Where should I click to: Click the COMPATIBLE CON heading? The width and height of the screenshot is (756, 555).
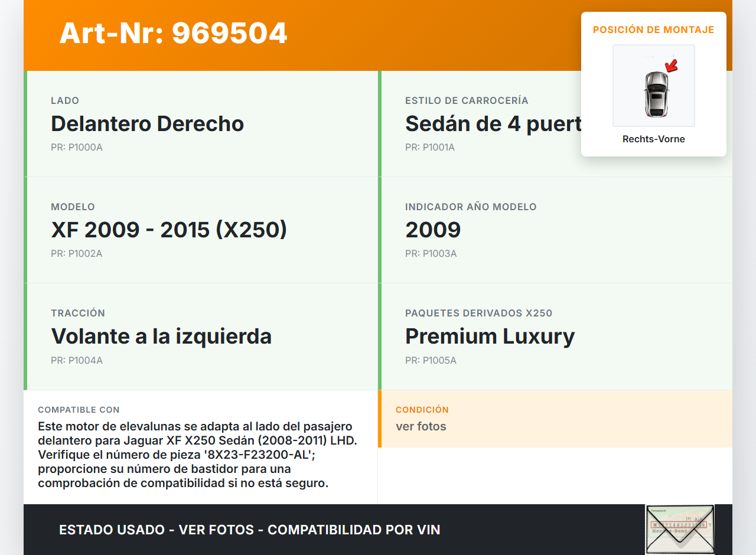tap(79, 410)
